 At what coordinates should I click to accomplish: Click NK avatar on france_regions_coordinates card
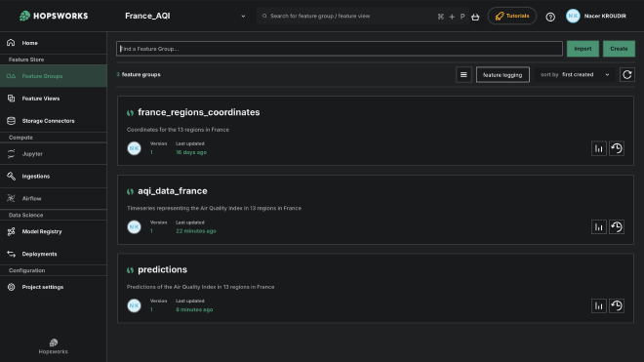tap(134, 148)
